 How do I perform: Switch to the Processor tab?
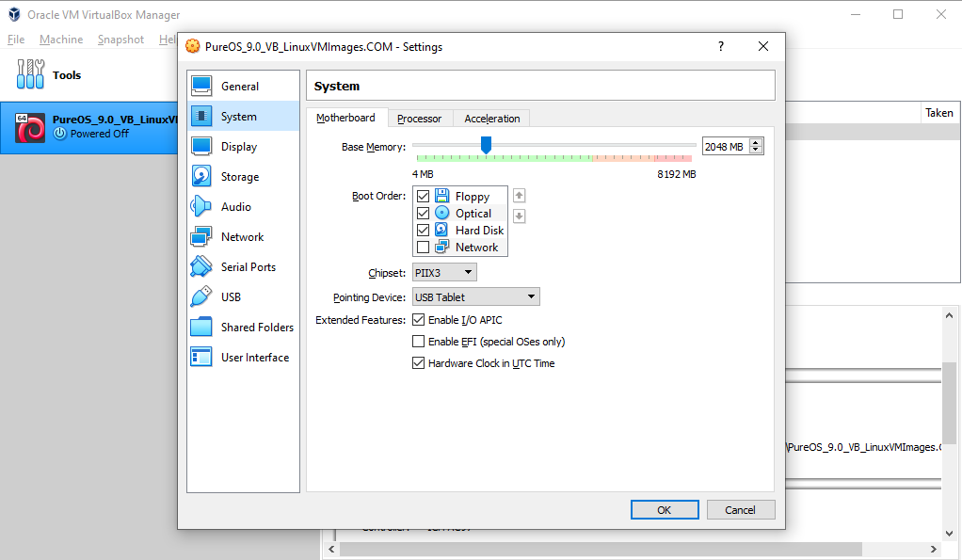coord(420,119)
